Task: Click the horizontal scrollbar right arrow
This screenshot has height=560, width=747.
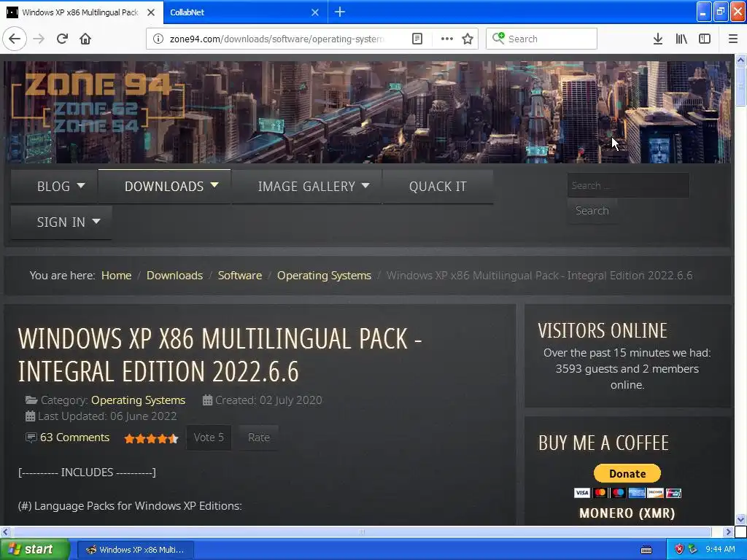Action: point(728,532)
